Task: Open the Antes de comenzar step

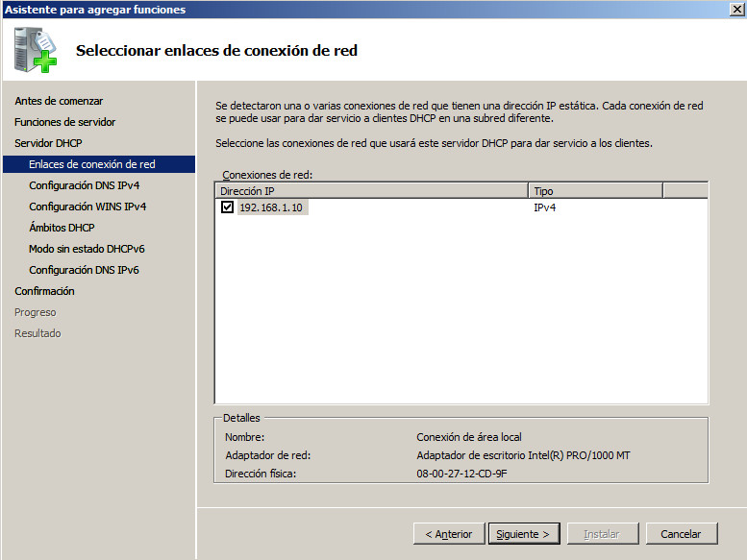Action: [59, 101]
